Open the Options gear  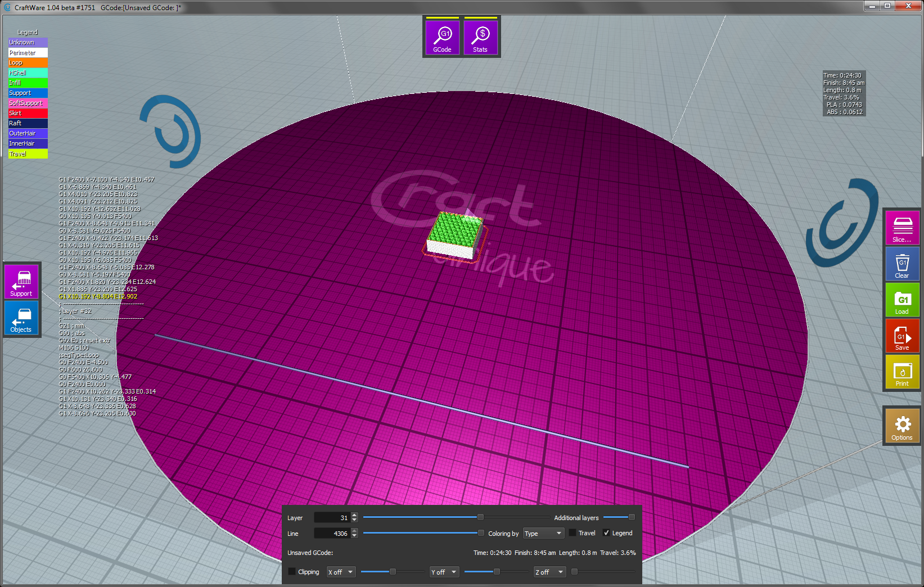click(902, 426)
